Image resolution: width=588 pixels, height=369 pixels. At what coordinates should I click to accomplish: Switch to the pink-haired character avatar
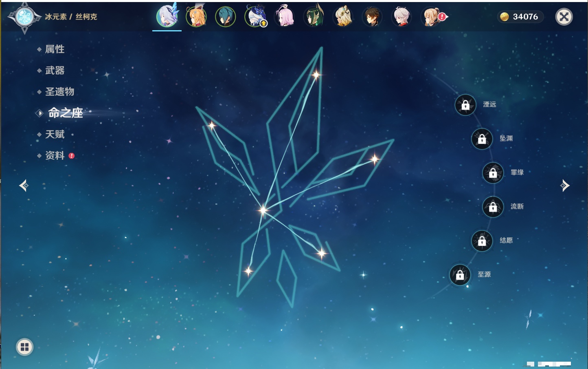tap(284, 17)
